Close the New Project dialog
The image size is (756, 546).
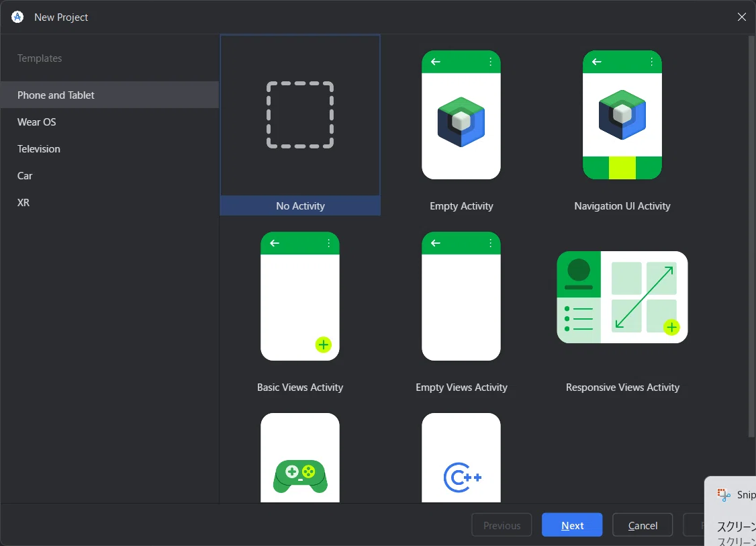tap(741, 17)
